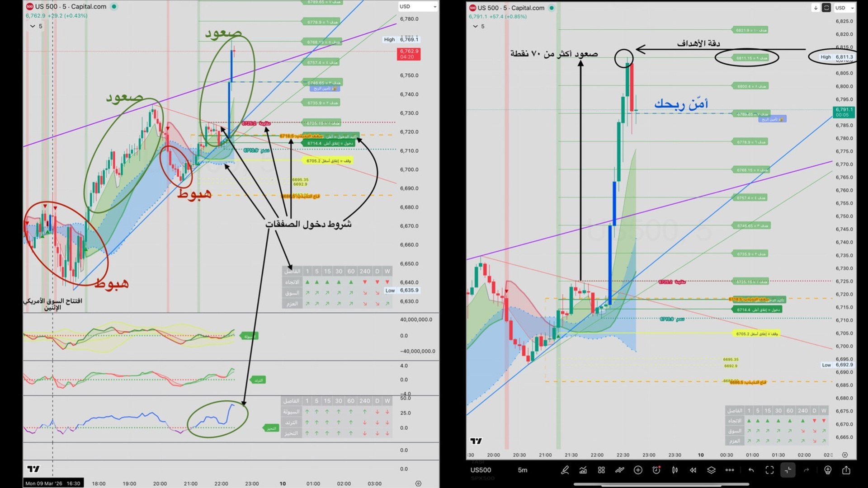
Task: Click the 15 column in right chart trend table
Action: (x=768, y=411)
